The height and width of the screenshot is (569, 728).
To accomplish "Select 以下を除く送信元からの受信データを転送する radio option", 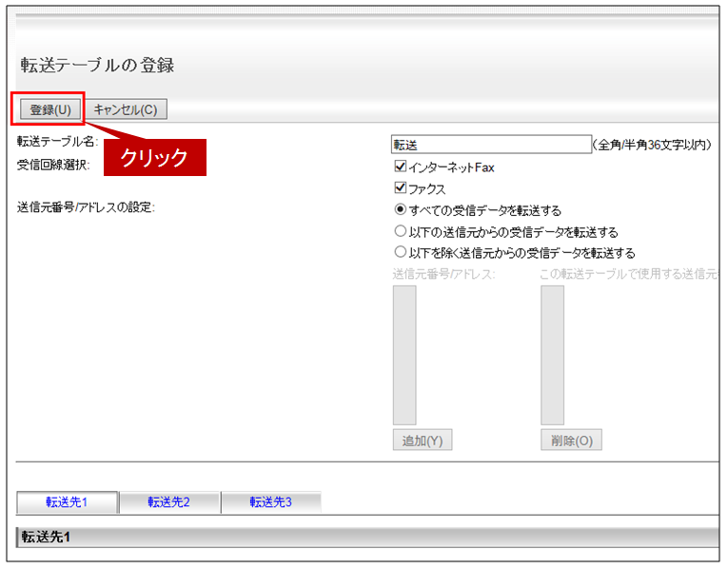I will coord(400,253).
